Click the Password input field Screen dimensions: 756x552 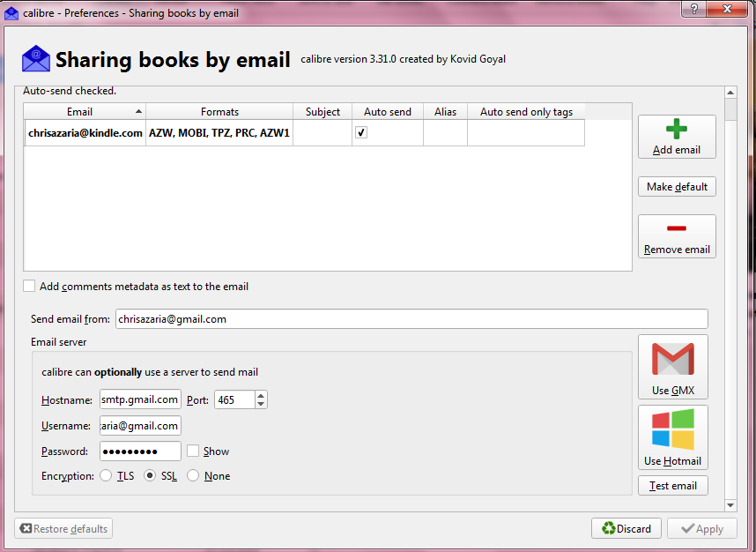(x=140, y=451)
